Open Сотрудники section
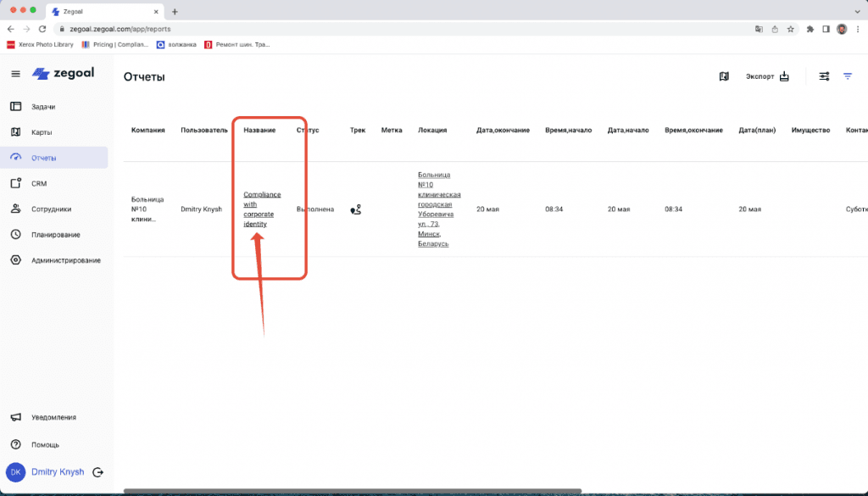 click(x=51, y=209)
